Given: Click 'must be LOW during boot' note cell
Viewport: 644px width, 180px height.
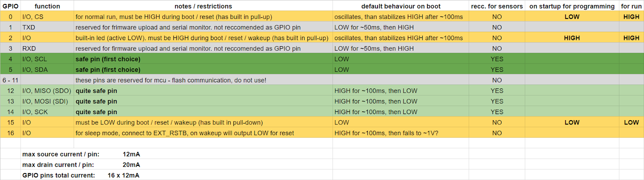Looking at the screenshot, I should (203, 123).
